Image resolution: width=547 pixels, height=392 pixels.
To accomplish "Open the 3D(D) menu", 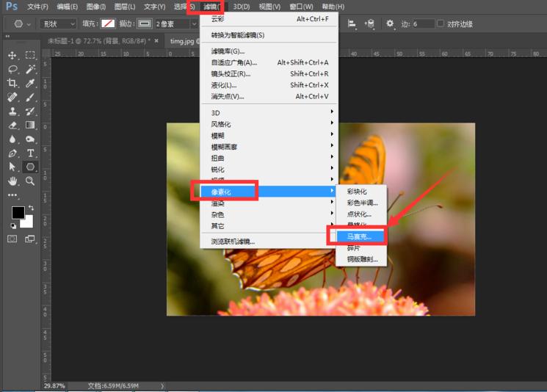I will click(x=242, y=7).
